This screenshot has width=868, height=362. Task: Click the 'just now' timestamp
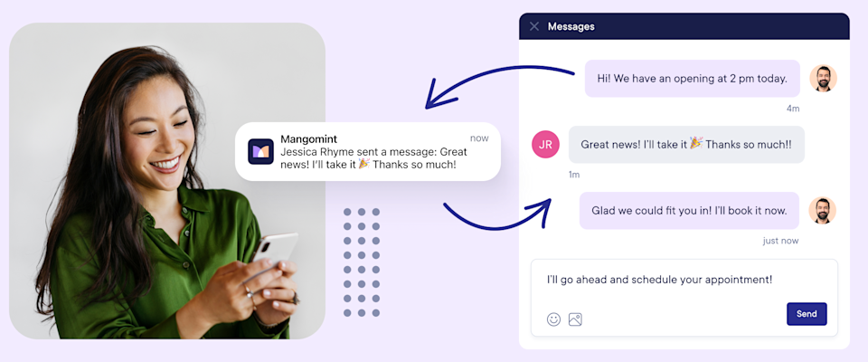(780, 241)
